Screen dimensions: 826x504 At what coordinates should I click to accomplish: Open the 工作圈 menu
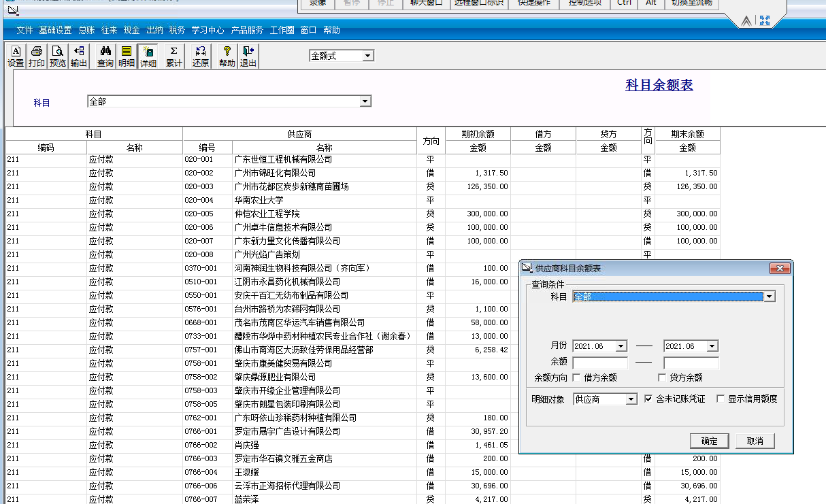click(x=282, y=30)
